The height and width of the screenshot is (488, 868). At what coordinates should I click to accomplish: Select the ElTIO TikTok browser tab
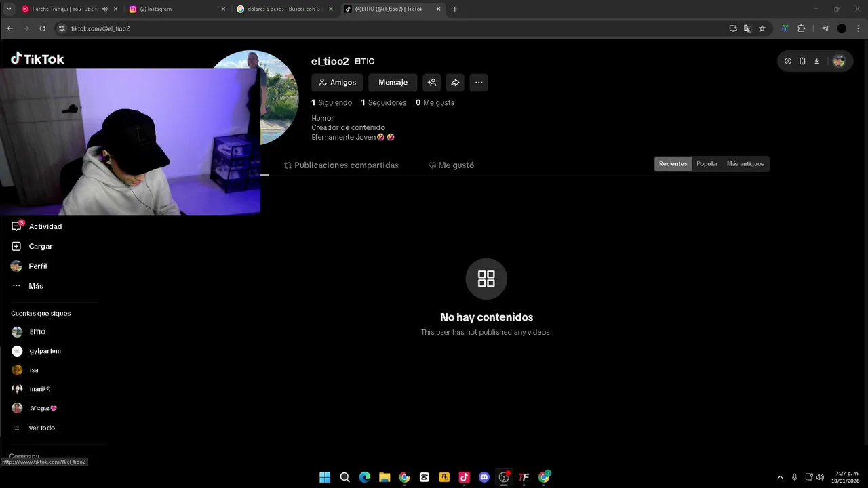pos(392,9)
